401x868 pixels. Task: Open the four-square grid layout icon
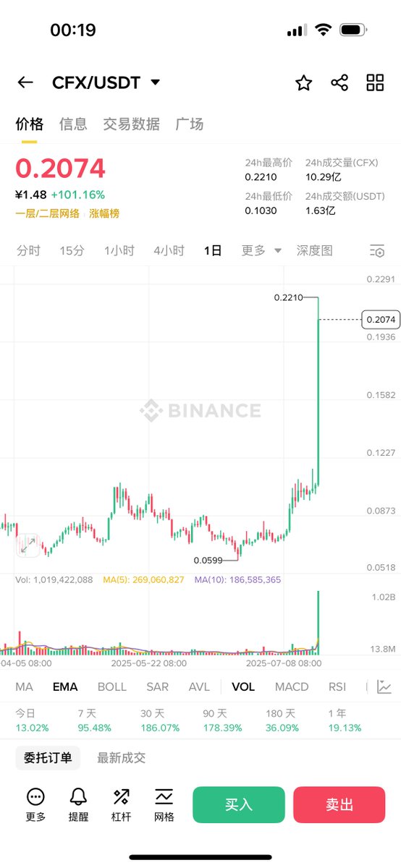click(x=375, y=82)
